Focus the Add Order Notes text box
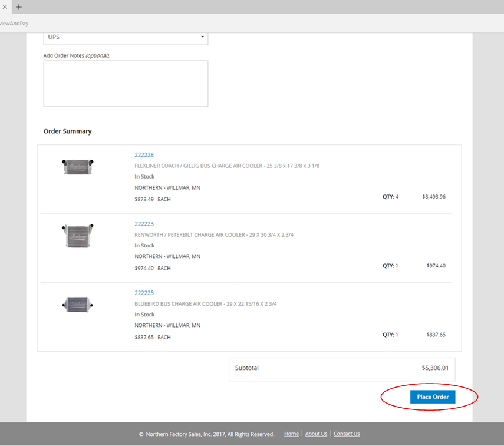 coord(126,83)
